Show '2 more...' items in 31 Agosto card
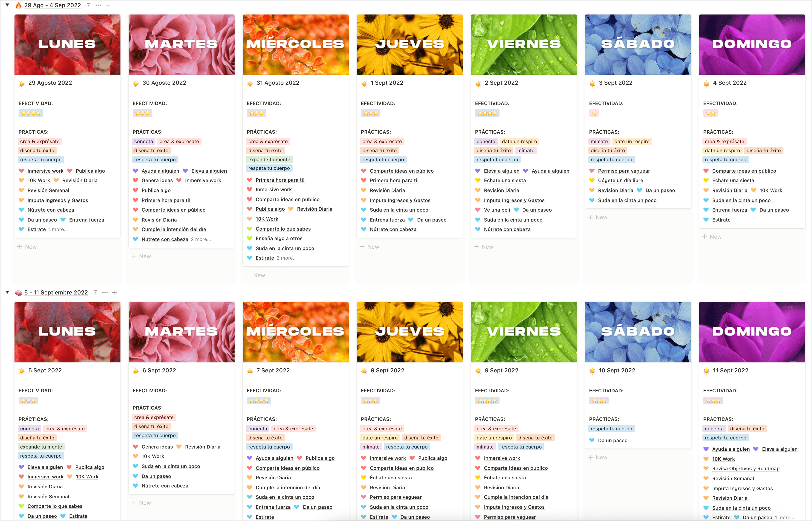 [x=286, y=258]
